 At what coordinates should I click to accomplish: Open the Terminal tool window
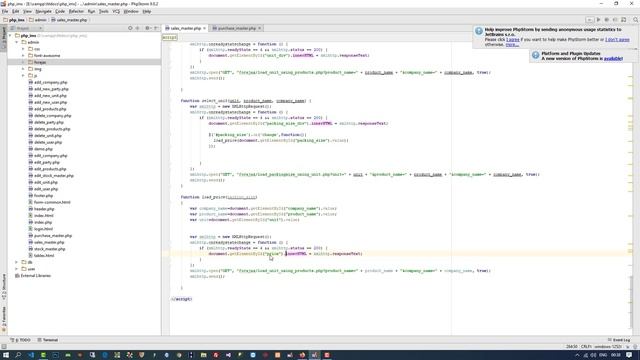(48, 340)
